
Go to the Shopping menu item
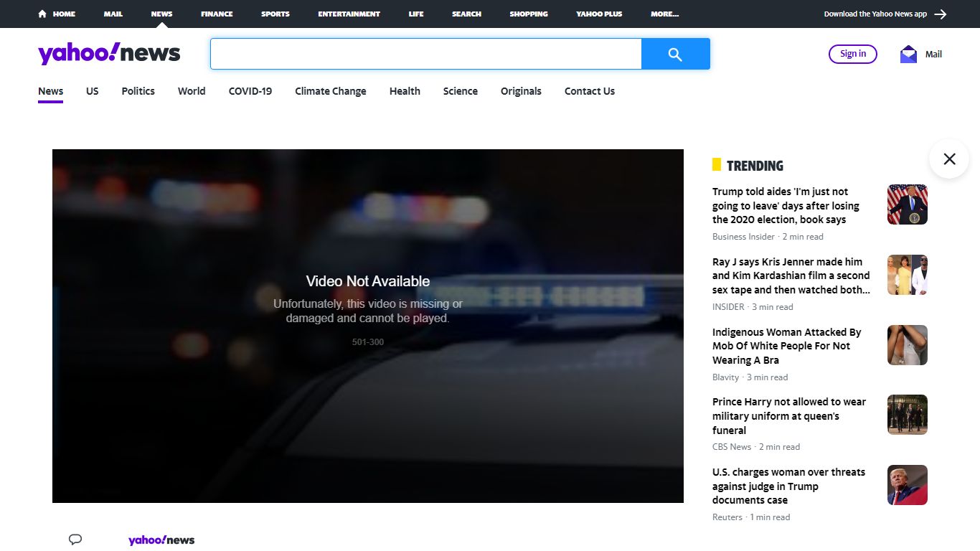529,14
